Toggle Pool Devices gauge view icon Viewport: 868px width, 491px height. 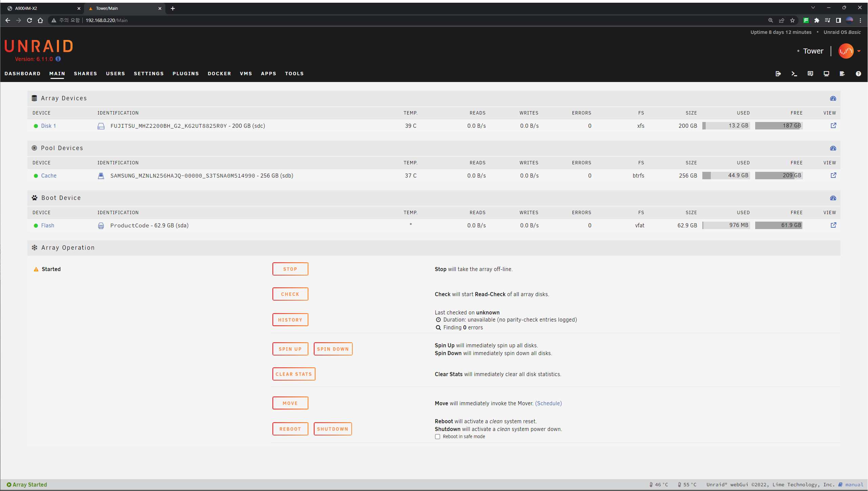point(833,148)
